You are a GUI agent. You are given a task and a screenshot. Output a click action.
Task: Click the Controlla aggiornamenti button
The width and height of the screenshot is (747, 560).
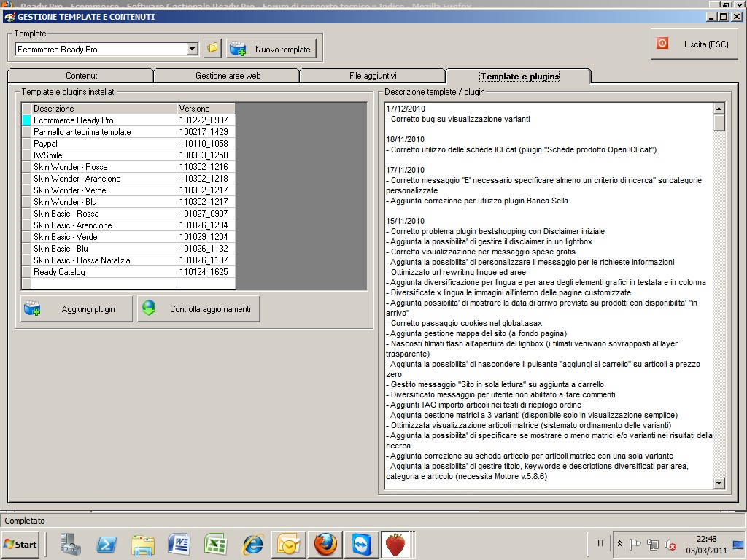[198, 309]
